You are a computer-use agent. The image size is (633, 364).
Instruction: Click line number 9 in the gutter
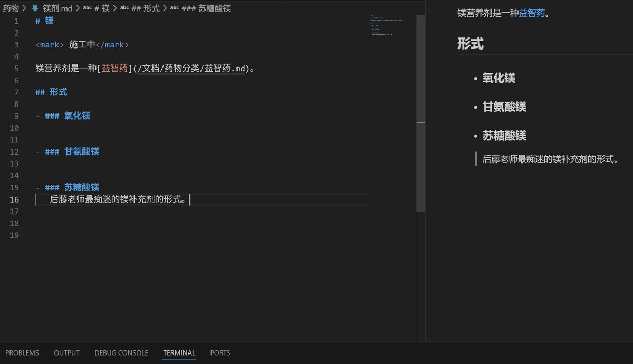point(16,116)
